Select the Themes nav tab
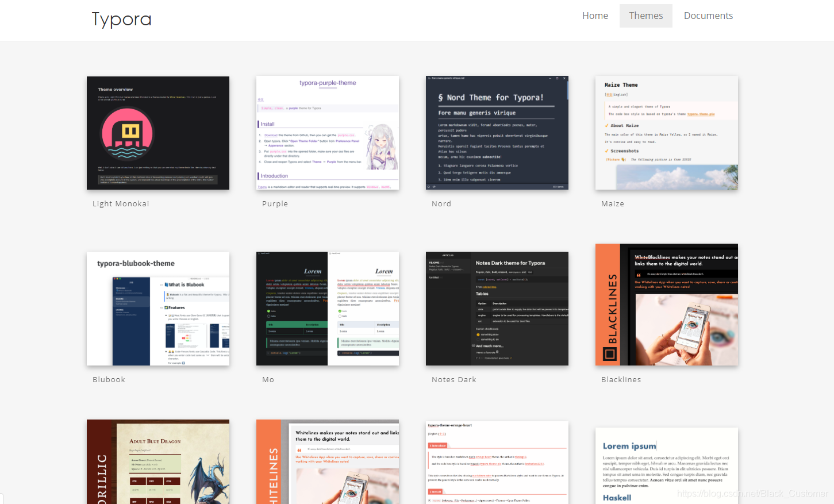The width and height of the screenshot is (834, 504). 645,16
